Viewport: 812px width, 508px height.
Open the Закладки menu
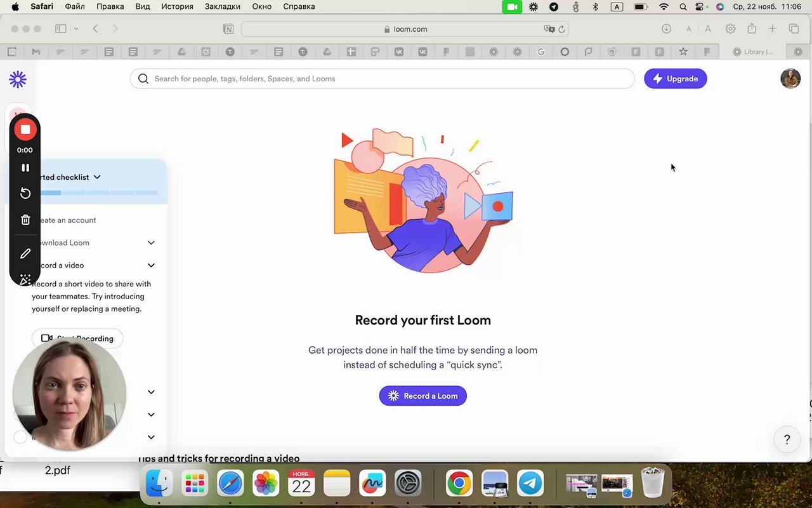click(223, 6)
